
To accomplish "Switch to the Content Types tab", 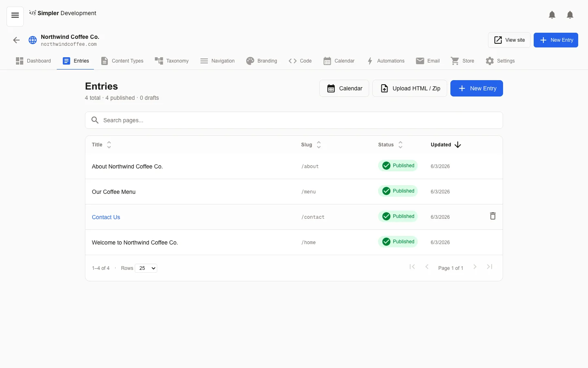I will (x=122, y=61).
